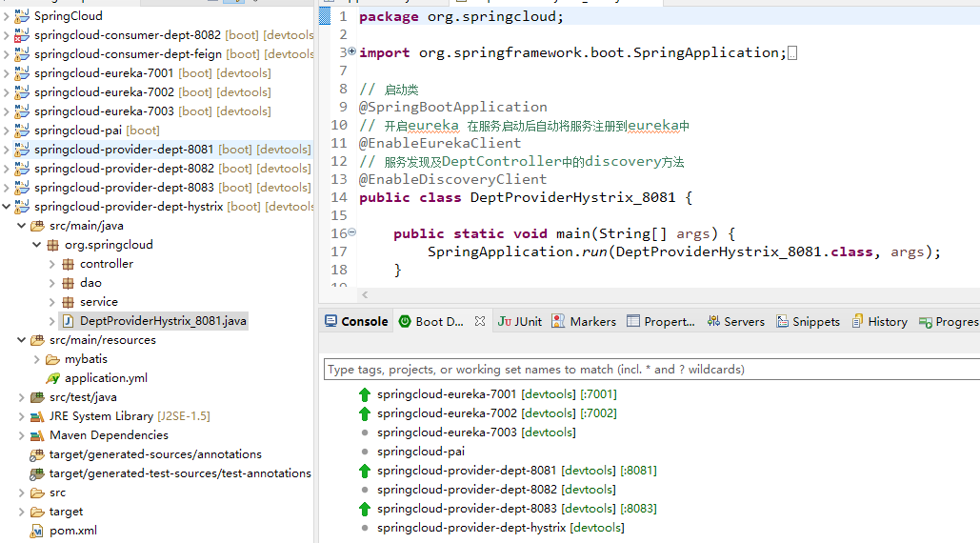Switch to the JUnit tab
The image size is (980, 543).
tap(520, 321)
